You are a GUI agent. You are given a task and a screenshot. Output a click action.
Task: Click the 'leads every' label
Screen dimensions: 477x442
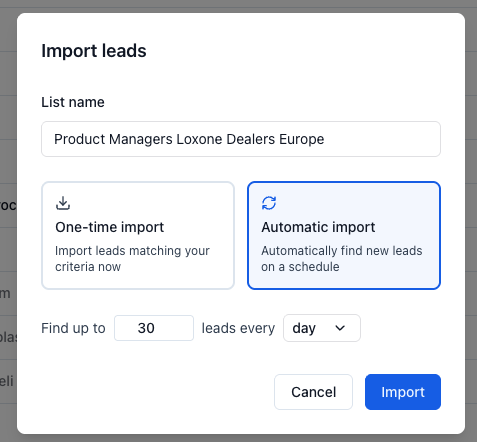pyautogui.click(x=238, y=328)
